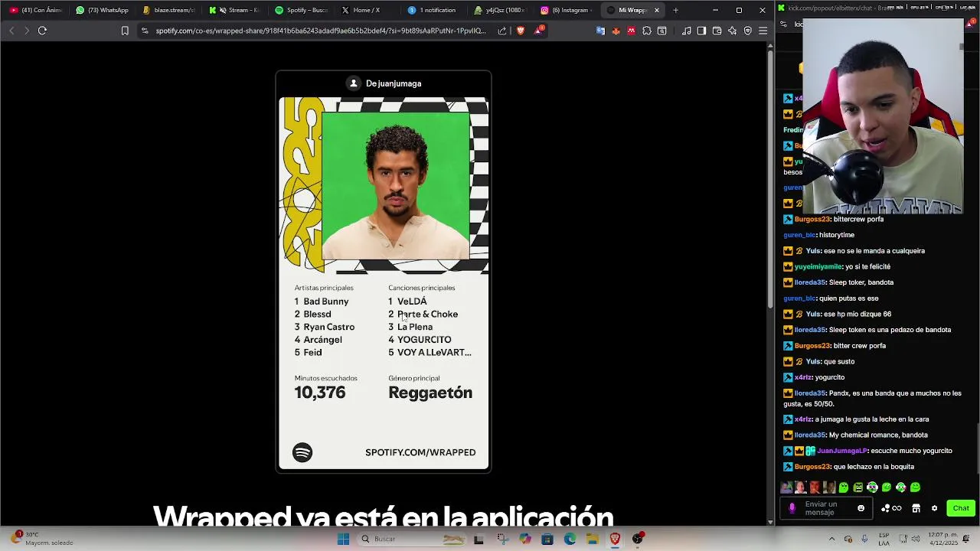Switch to the blaze.stream tab
Viewport: 980px width, 551px height.
pos(169,10)
